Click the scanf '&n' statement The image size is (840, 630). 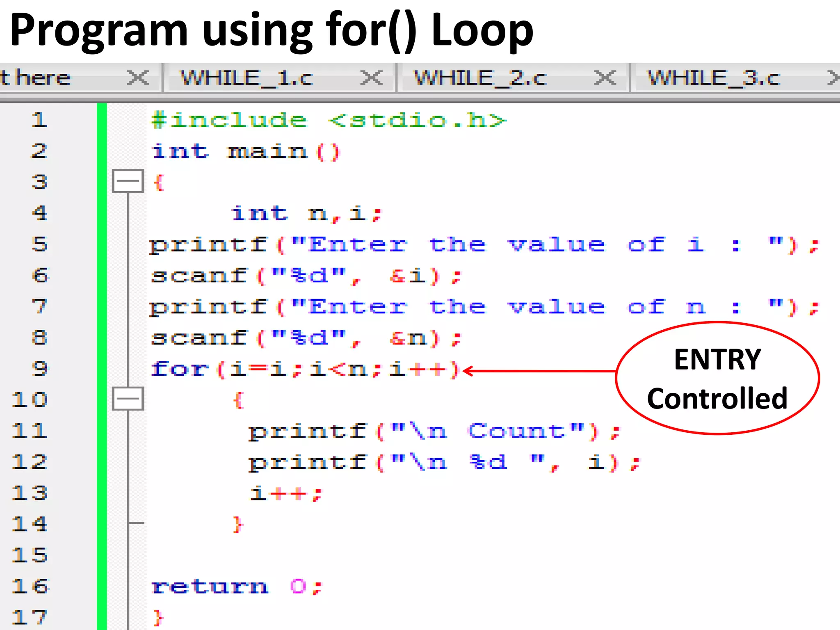(x=306, y=338)
